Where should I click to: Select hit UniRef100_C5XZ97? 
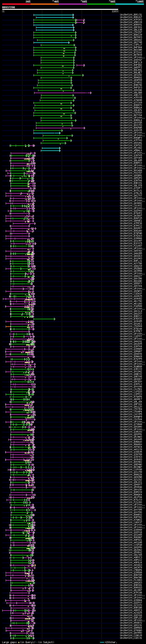[131, 32]
